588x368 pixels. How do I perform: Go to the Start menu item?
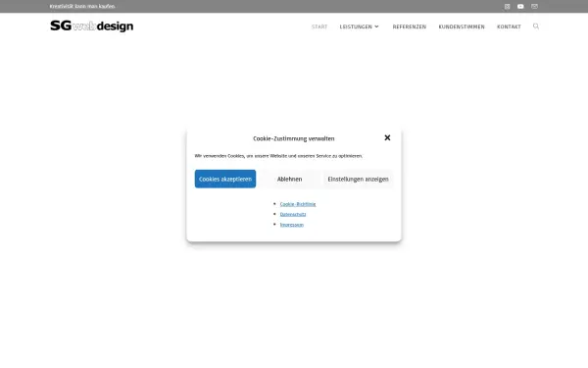point(319,26)
